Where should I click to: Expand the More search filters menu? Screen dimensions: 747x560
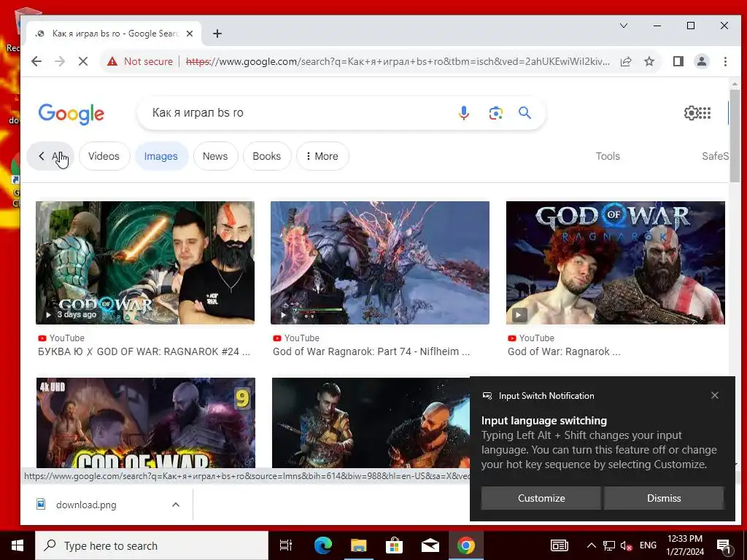click(x=322, y=156)
